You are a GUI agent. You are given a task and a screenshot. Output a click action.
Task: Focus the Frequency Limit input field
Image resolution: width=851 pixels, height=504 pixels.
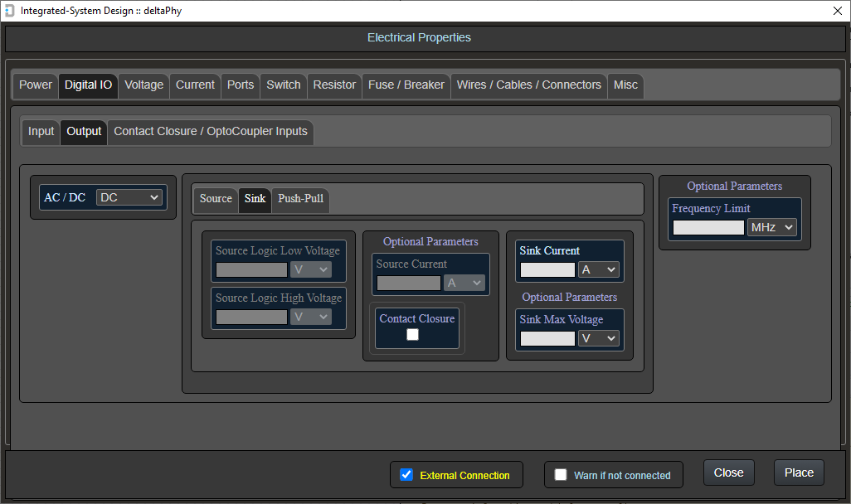[x=708, y=227]
